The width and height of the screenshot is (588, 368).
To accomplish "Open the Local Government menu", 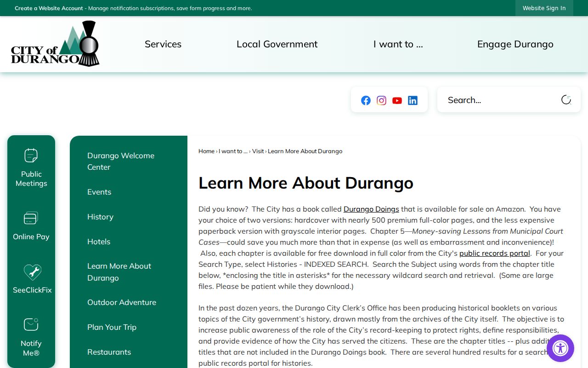I will pyautogui.click(x=277, y=44).
